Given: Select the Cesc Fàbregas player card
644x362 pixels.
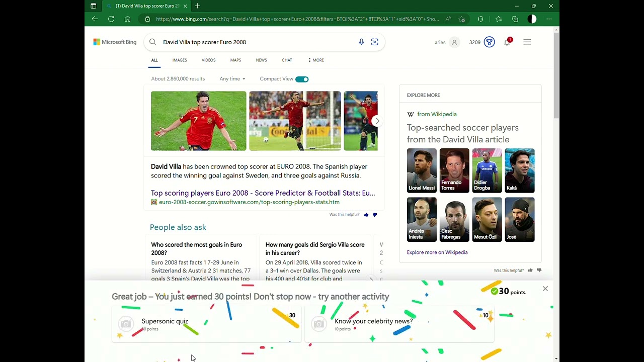Looking at the screenshot, I should click(454, 219).
